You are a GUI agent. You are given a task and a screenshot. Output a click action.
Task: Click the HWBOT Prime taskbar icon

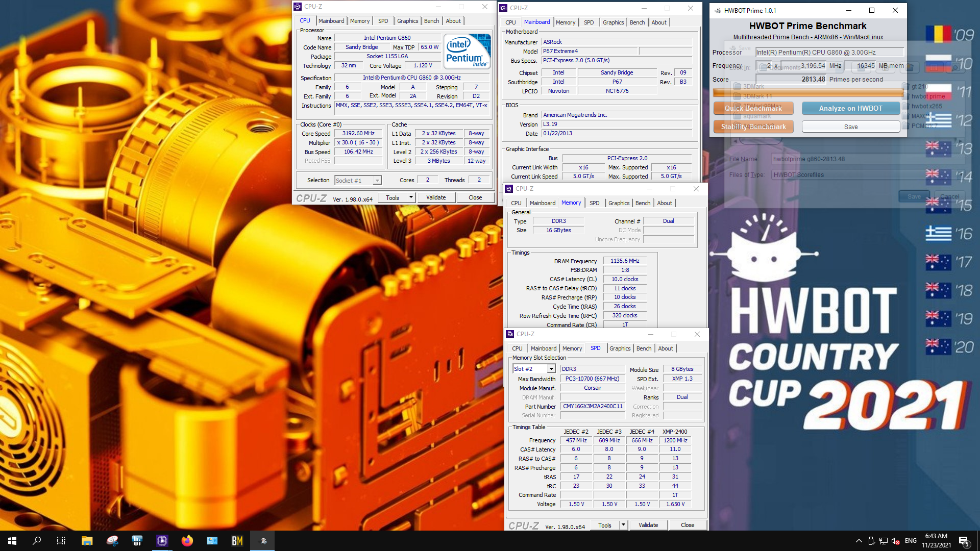[263, 541]
